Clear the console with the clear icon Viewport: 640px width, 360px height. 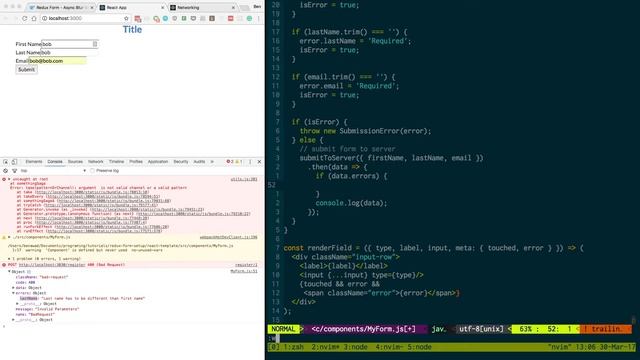[x=5, y=171]
